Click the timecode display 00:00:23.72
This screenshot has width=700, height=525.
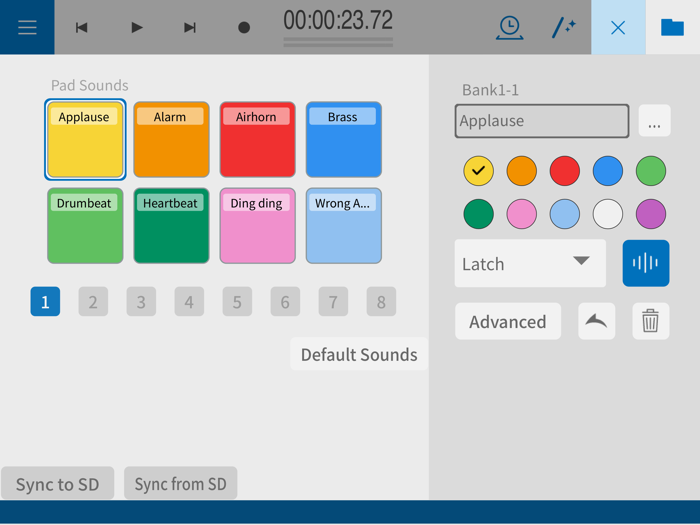coord(338,21)
